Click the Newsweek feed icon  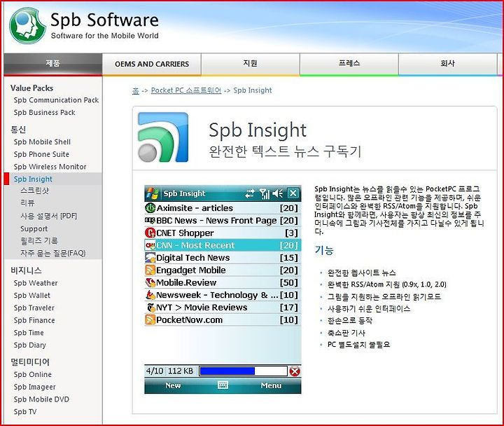click(150, 295)
